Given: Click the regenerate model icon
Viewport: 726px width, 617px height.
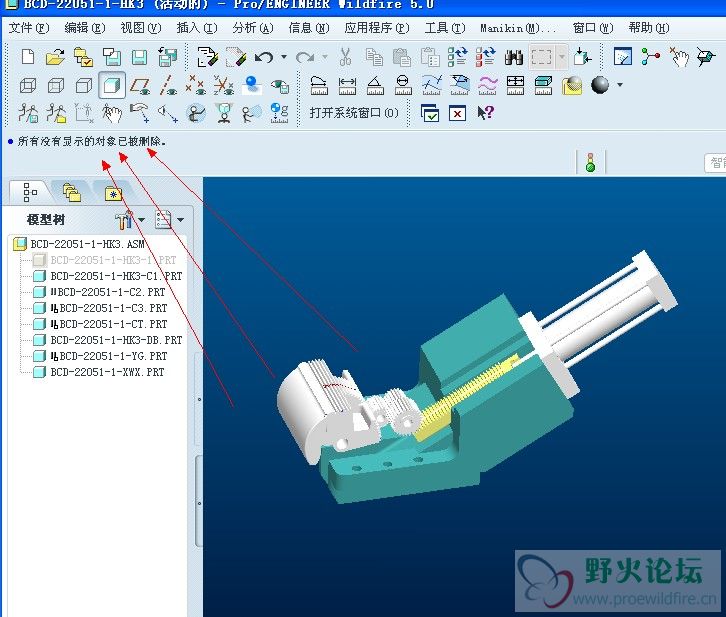Looking at the screenshot, I should pos(457,57).
